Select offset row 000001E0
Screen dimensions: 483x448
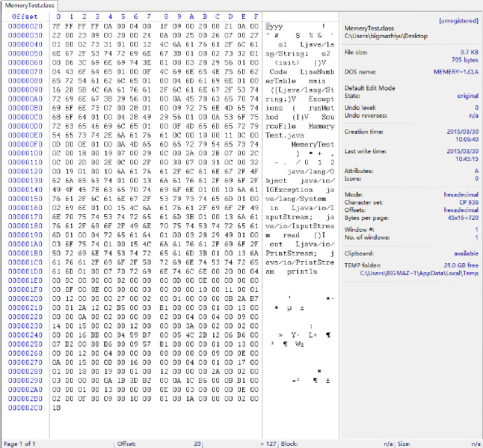tap(25, 281)
